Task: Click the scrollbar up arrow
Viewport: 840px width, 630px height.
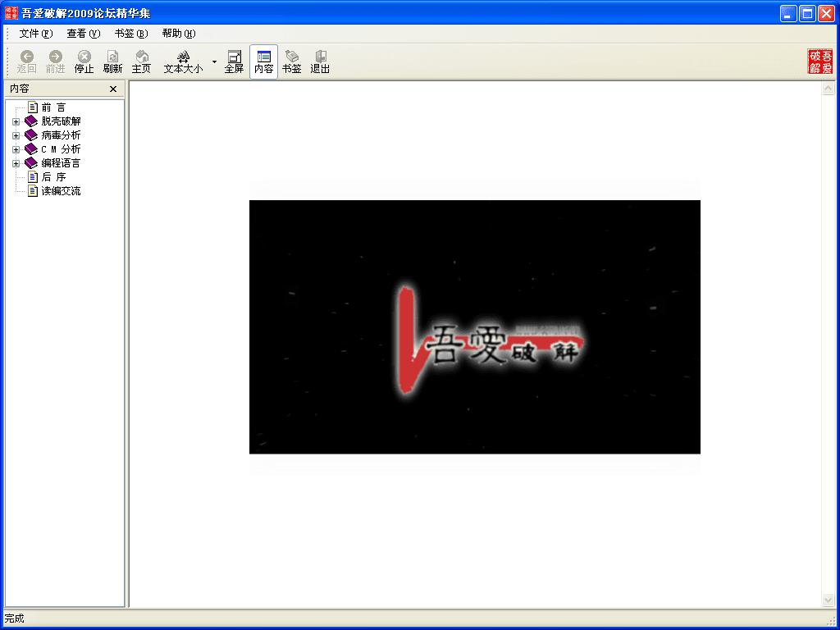Action: click(x=829, y=88)
